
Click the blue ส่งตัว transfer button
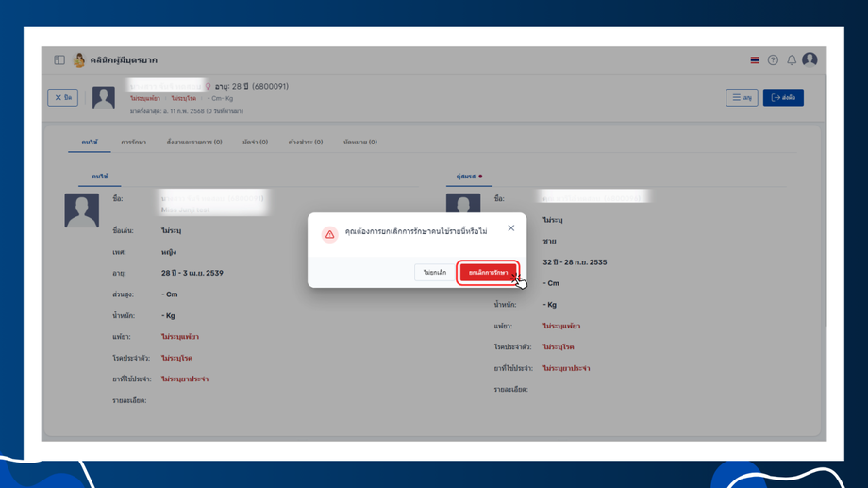(783, 97)
